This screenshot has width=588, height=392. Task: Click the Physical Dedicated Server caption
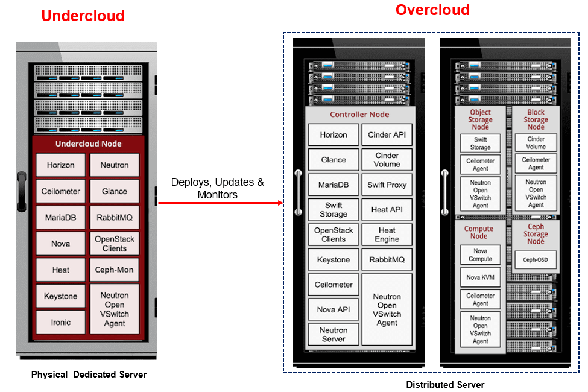pyautogui.click(x=89, y=375)
